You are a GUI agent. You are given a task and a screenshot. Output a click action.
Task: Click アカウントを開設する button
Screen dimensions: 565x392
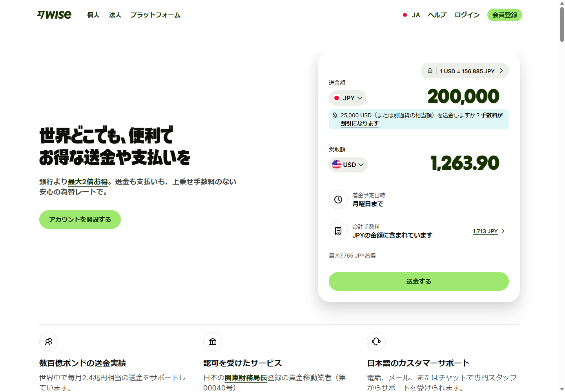pyautogui.click(x=80, y=220)
